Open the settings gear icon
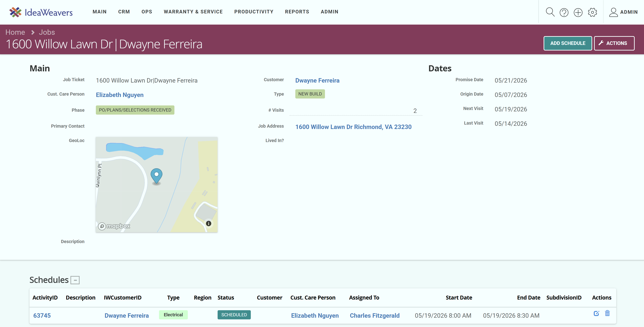This screenshot has height=327, width=644. [x=592, y=12]
